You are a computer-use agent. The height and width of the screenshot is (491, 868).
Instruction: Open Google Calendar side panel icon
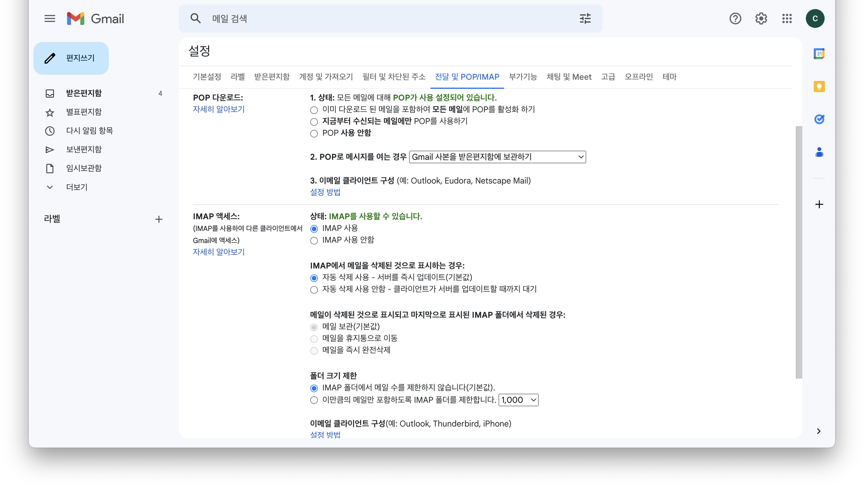pos(819,54)
